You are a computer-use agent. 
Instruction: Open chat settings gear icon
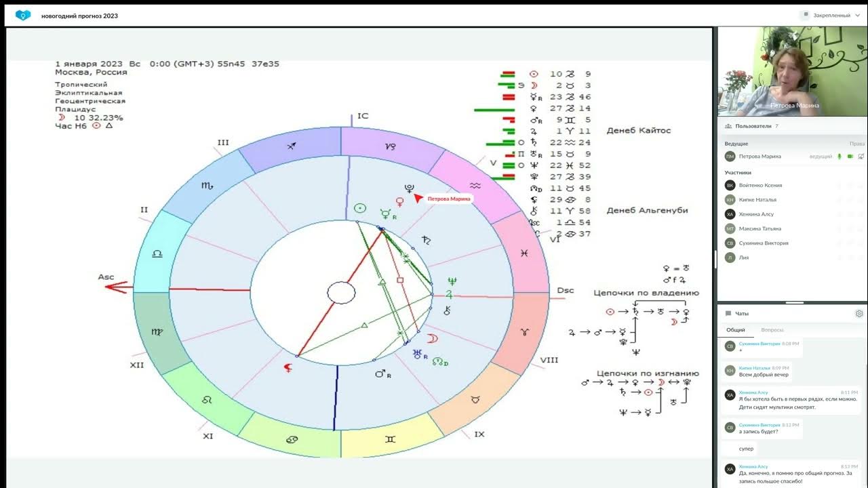[x=859, y=314]
